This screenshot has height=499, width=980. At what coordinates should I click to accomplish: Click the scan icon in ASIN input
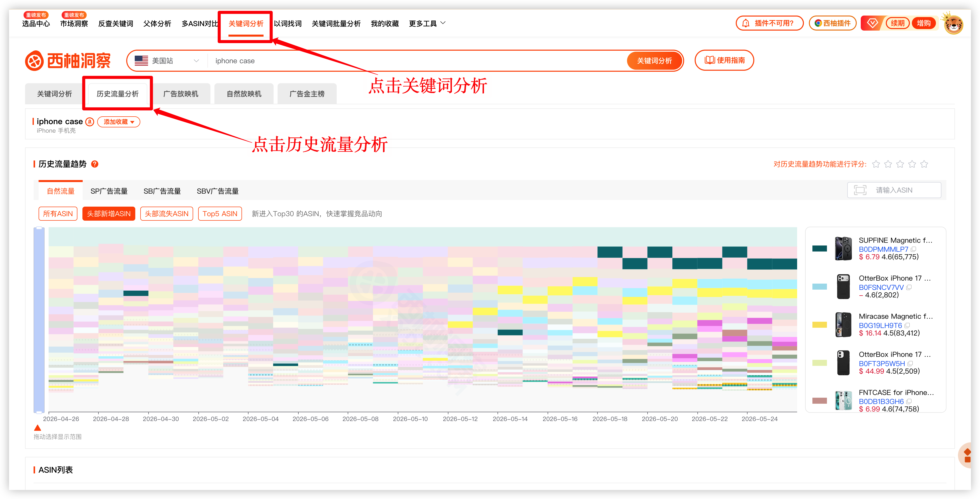click(x=860, y=190)
